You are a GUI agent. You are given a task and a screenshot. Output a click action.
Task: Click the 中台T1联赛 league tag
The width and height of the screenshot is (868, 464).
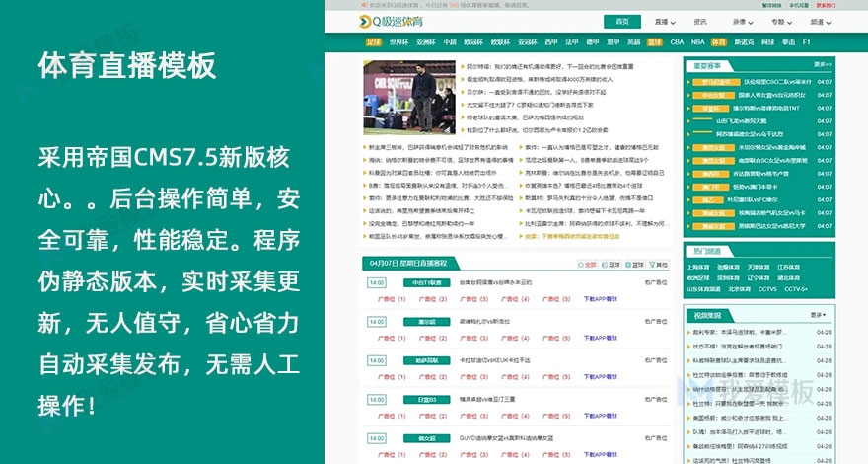pyautogui.click(x=427, y=282)
